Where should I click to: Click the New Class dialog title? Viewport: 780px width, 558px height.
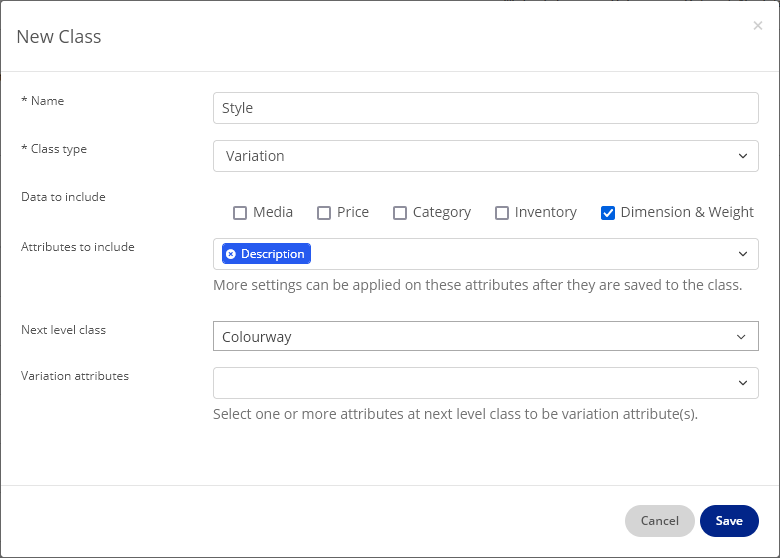59,37
